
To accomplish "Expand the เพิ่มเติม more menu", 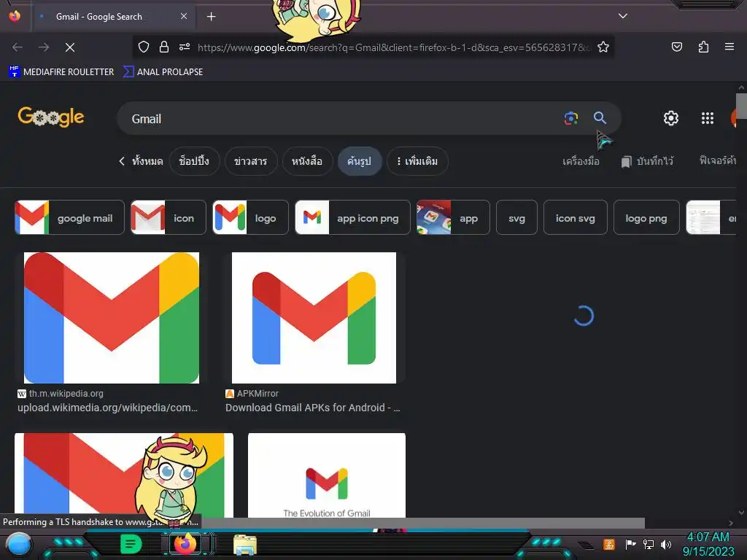I will (417, 161).
